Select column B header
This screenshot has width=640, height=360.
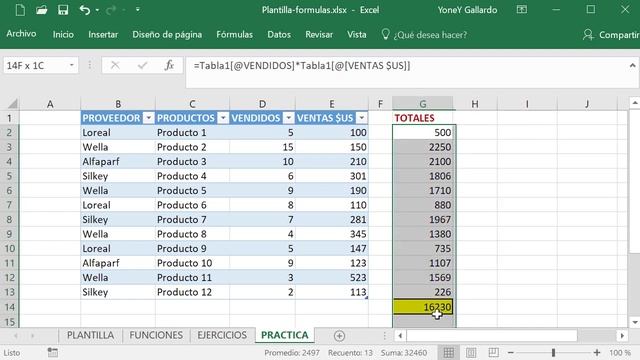tap(118, 104)
